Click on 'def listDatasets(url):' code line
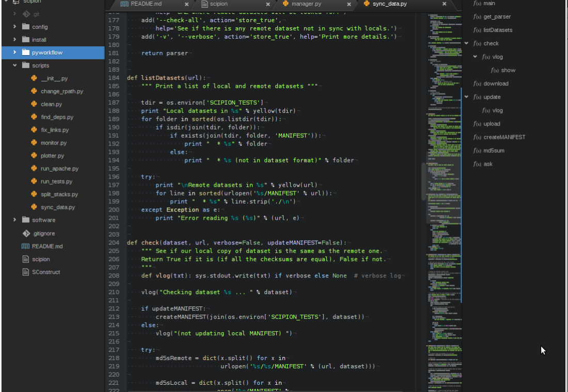The width and height of the screenshot is (568, 392). coord(166,78)
